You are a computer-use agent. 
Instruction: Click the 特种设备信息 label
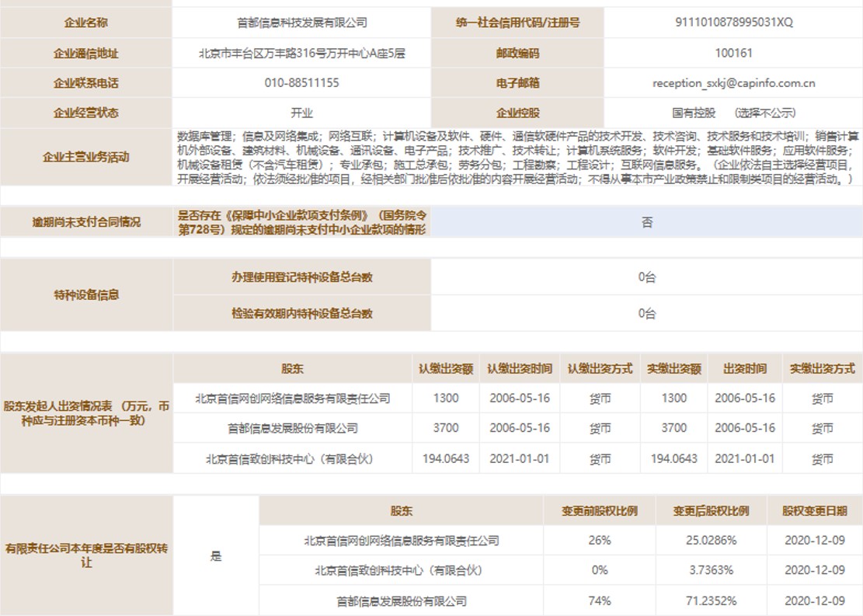pos(86,295)
